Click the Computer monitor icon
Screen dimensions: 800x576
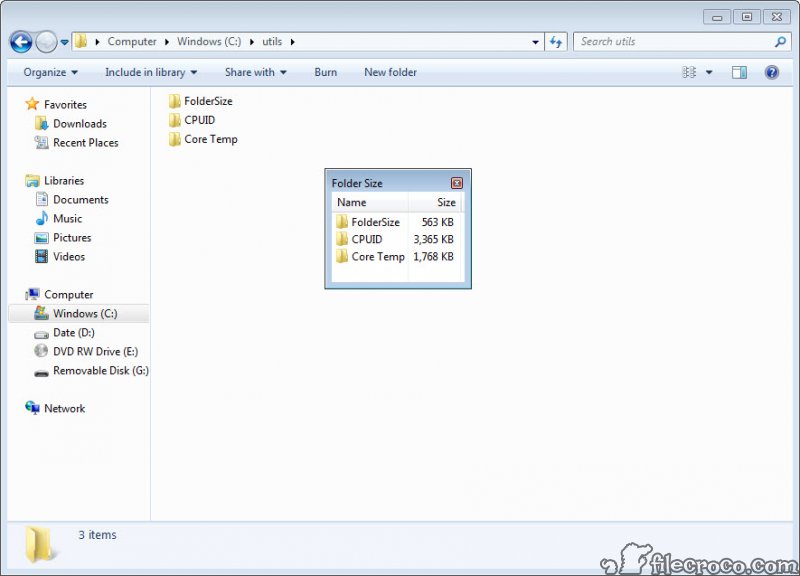(x=32, y=294)
